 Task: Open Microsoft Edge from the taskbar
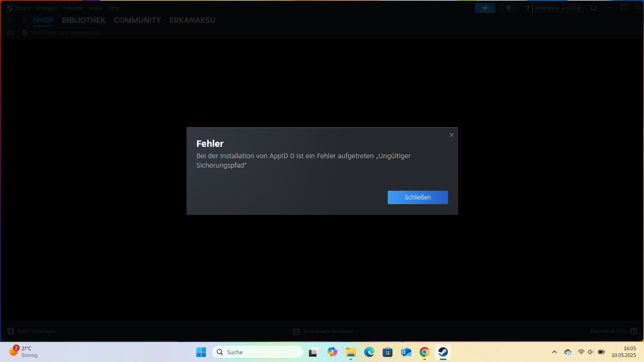(369, 352)
